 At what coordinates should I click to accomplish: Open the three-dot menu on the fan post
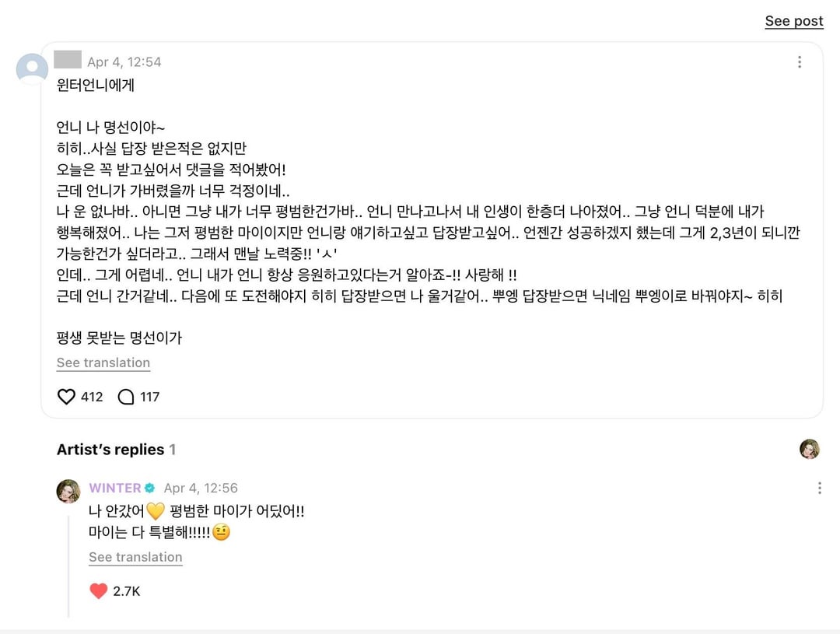click(799, 62)
